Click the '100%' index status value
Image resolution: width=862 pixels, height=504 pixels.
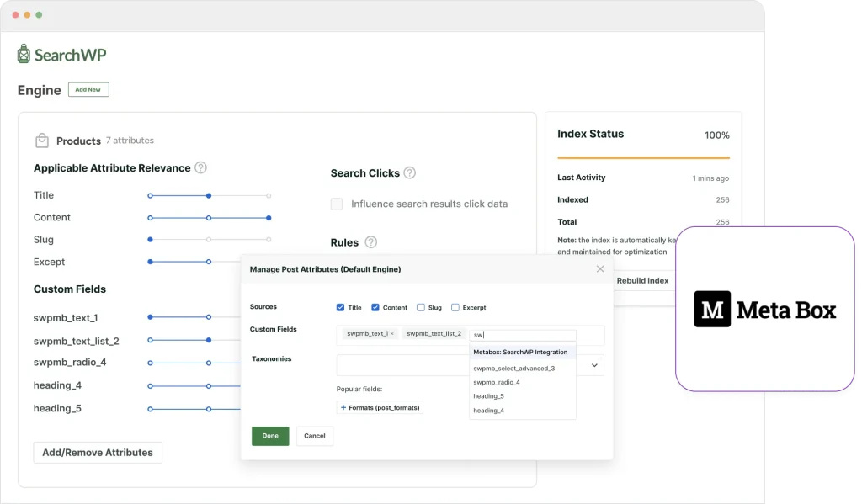(x=717, y=135)
